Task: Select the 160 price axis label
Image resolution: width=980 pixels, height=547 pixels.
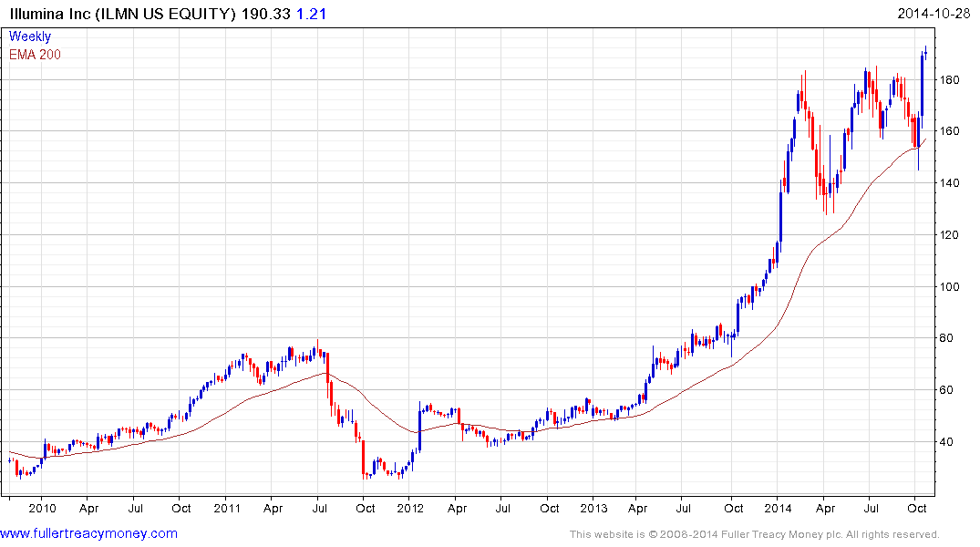Action: [x=949, y=131]
